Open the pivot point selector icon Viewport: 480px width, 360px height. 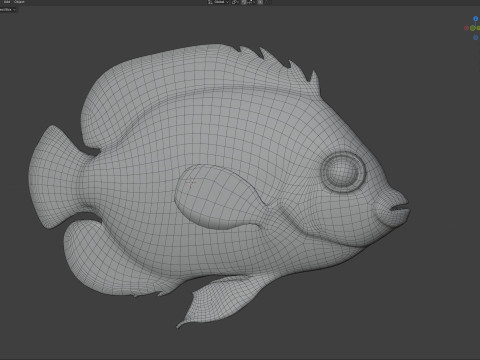[x=235, y=2]
